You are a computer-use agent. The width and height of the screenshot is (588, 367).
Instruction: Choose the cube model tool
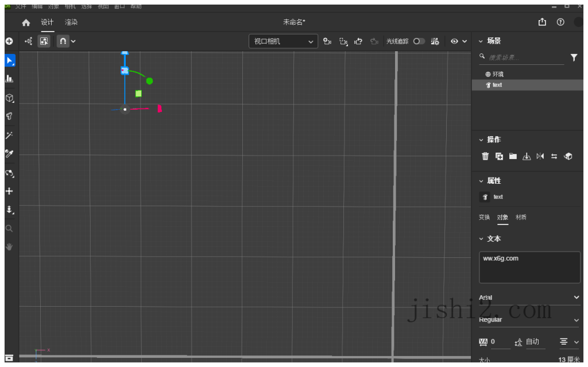point(10,98)
